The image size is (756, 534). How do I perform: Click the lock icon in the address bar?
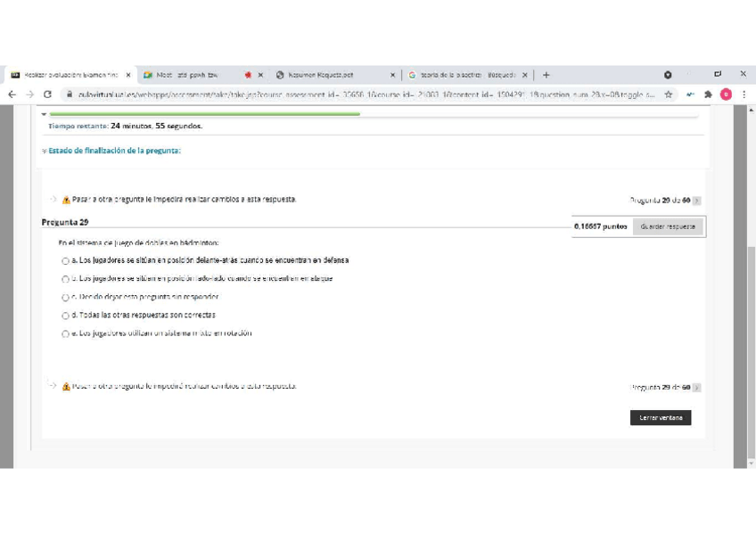click(69, 94)
